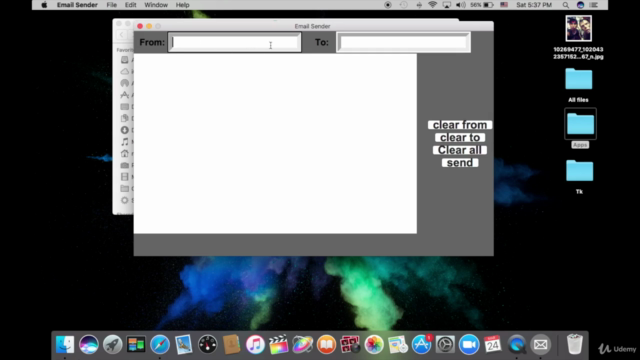Click the volume icon in menu bar
The height and width of the screenshot is (360, 640).
pyautogui.click(x=460, y=5)
